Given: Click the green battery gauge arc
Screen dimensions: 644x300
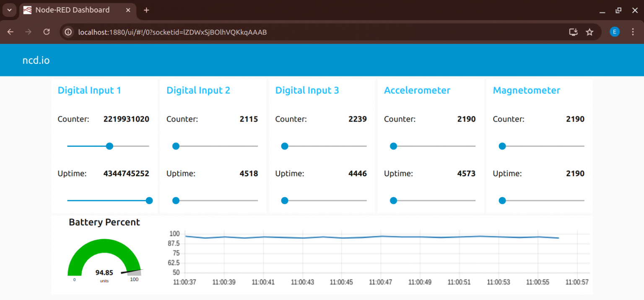Looking at the screenshot, I should [104, 245].
